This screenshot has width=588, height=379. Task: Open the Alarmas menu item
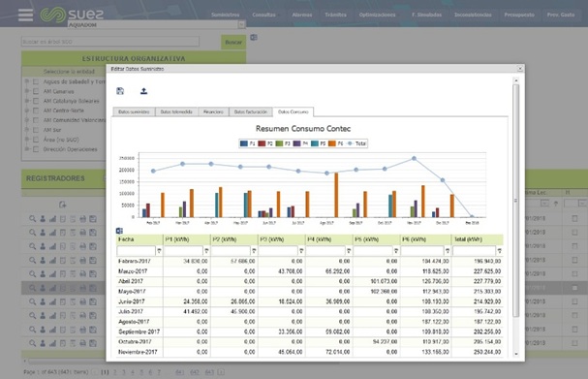click(x=302, y=15)
